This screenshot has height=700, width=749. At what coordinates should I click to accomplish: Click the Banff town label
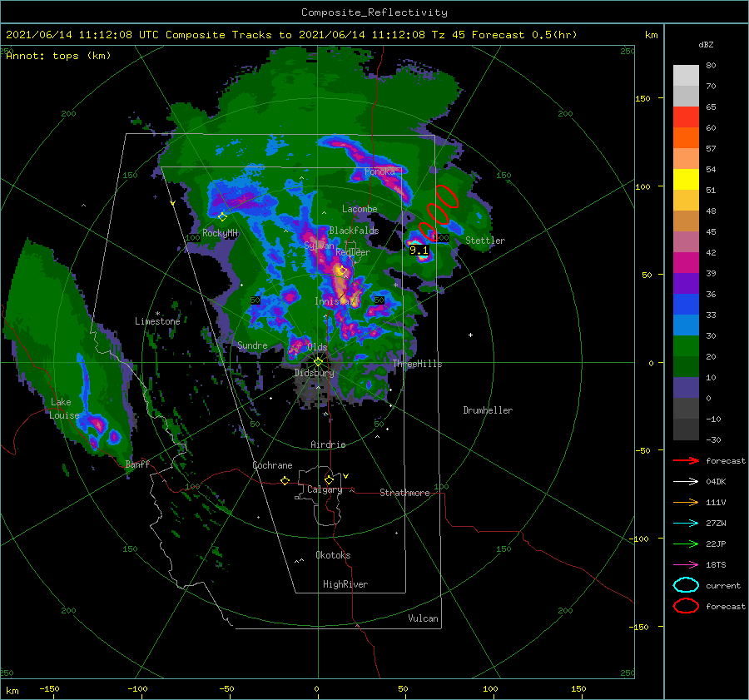tap(137, 464)
